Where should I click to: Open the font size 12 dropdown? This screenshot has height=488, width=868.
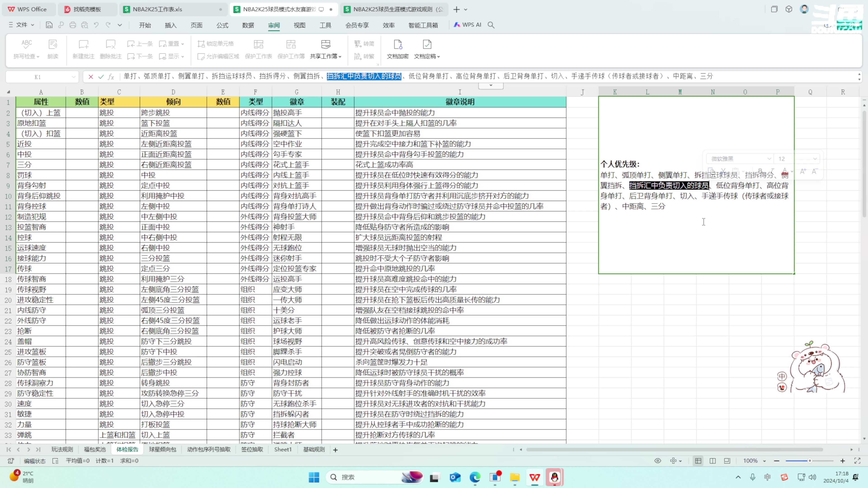(x=815, y=159)
